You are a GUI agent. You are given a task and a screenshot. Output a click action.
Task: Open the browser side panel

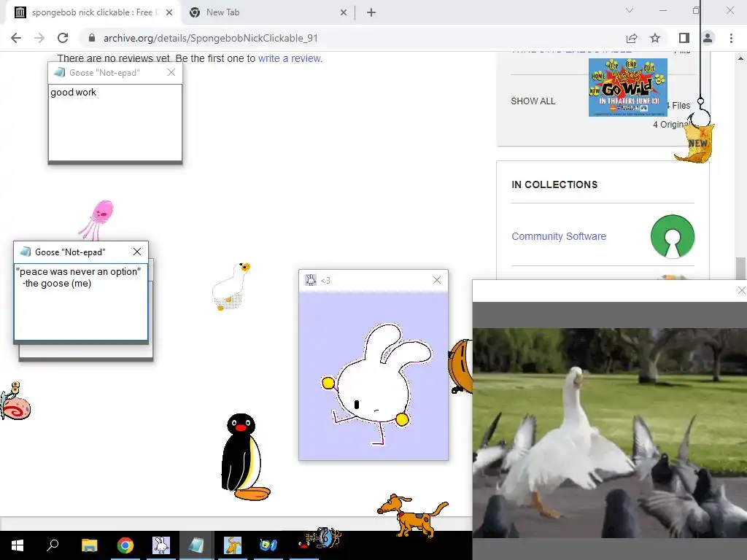684,38
